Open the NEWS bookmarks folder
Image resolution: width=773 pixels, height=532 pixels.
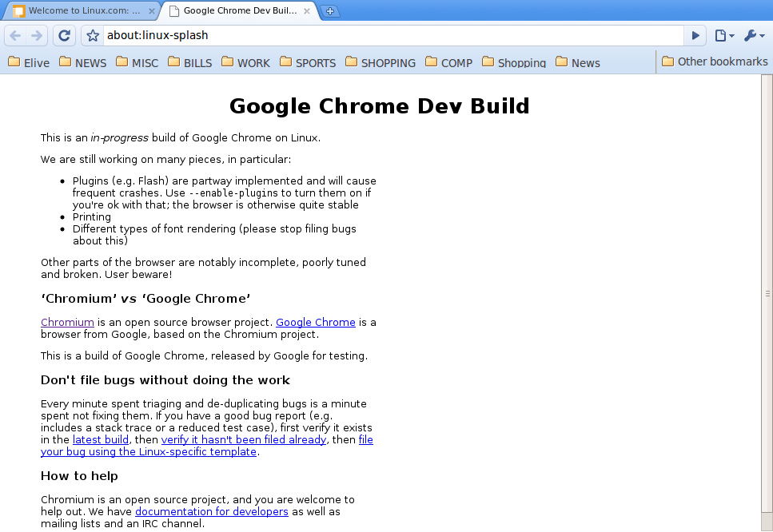point(83,62)
